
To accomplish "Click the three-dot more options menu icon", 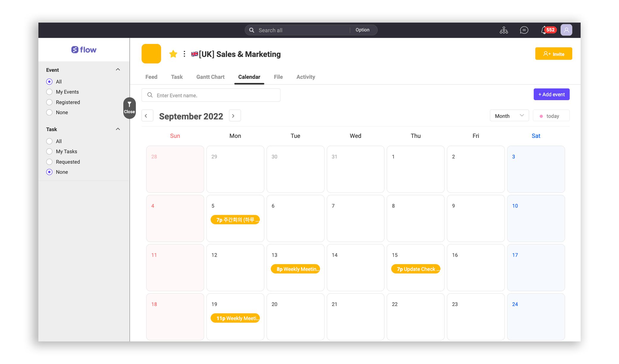I will 184,54.
